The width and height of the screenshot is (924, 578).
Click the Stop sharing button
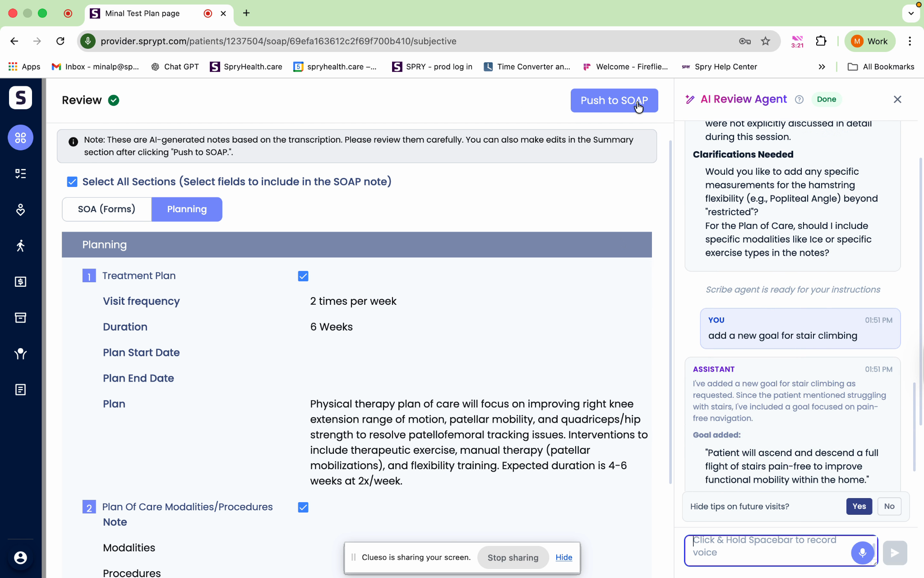(513, 558)
